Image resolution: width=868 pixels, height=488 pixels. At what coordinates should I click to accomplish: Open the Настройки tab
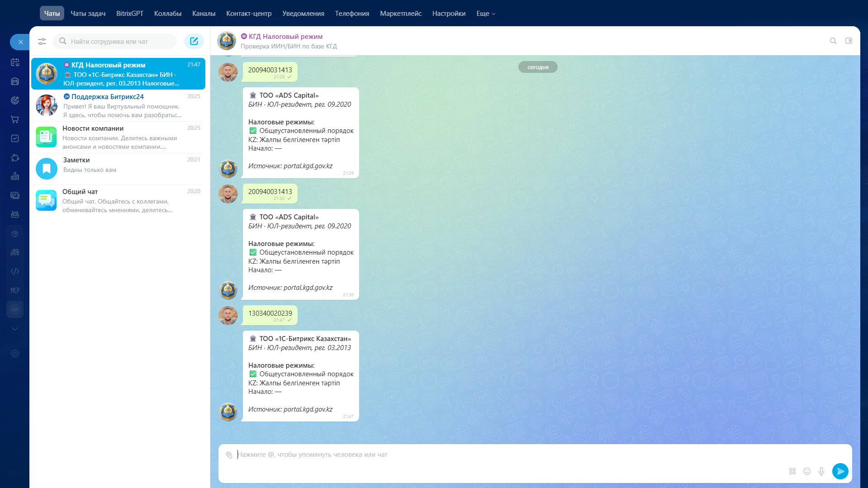tap(449, 14)
